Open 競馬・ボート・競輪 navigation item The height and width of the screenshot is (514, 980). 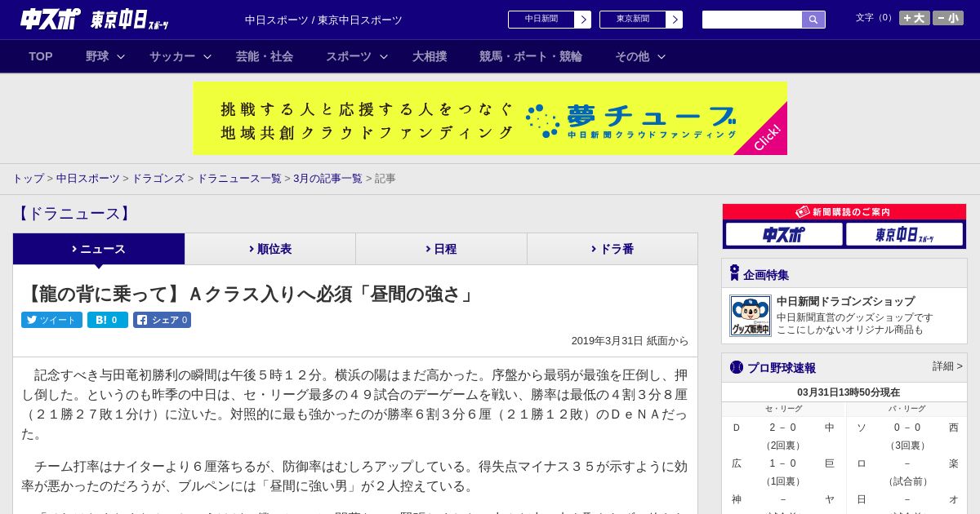tap(531, 56)
